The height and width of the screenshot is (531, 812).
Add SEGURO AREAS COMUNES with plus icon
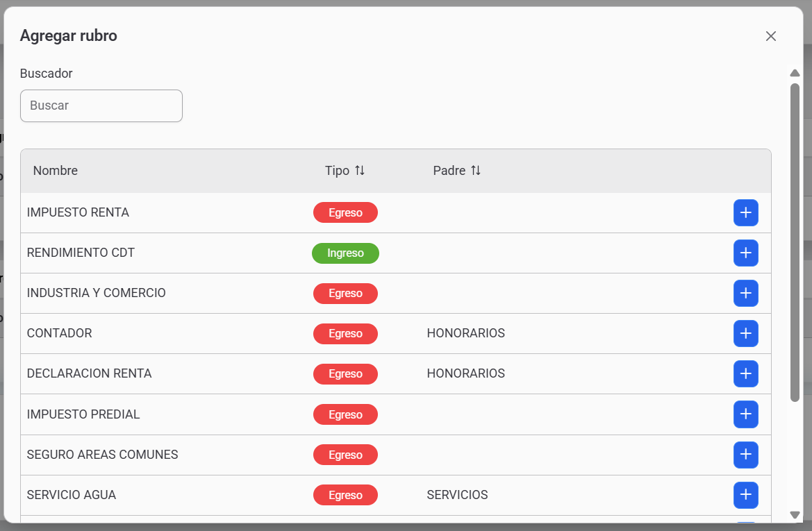point(745,455)
